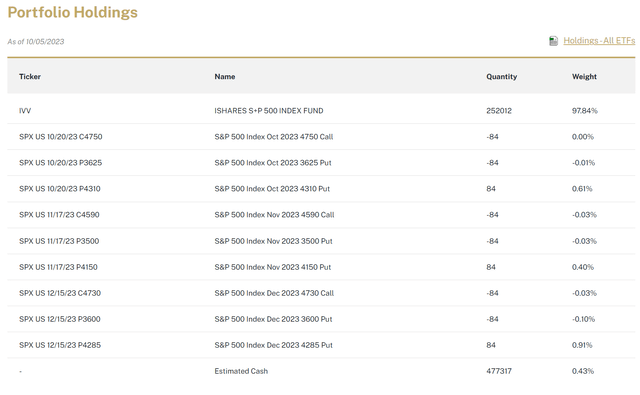The width and height of the screenshot is (640, 395).
Task: Click S&P 500 Index Nov 2023 4590 Call
Action: (x=274, y=215)
